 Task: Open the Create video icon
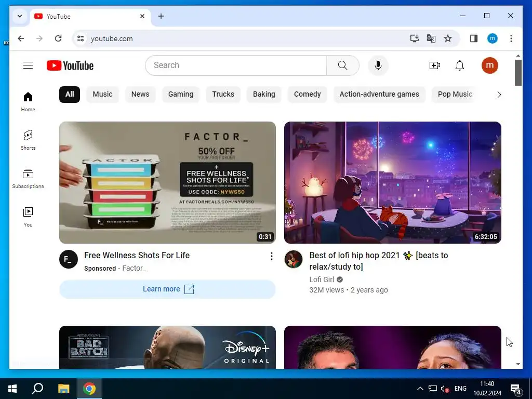coord(435,65)
